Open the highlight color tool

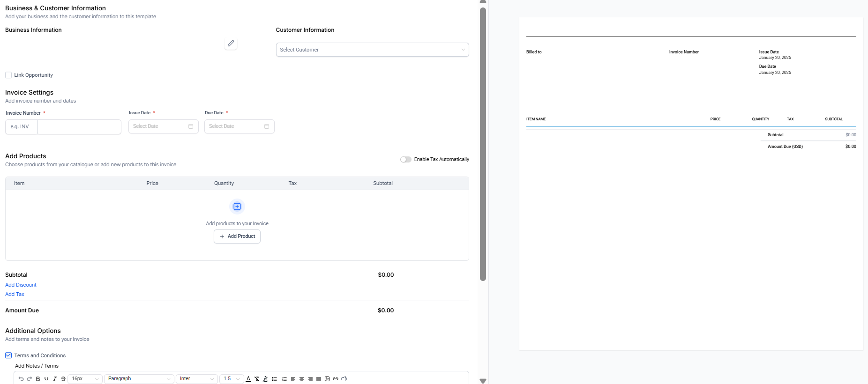click(265, 379)
